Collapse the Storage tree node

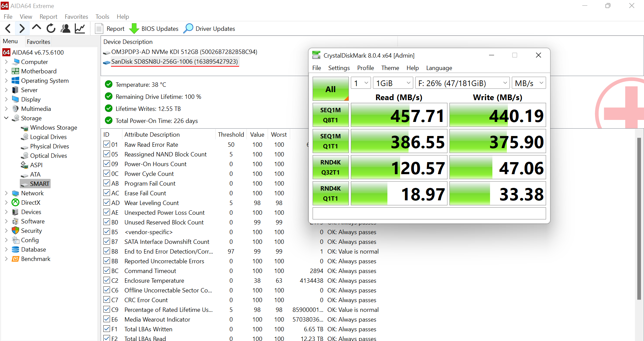(x=6, y=118)
